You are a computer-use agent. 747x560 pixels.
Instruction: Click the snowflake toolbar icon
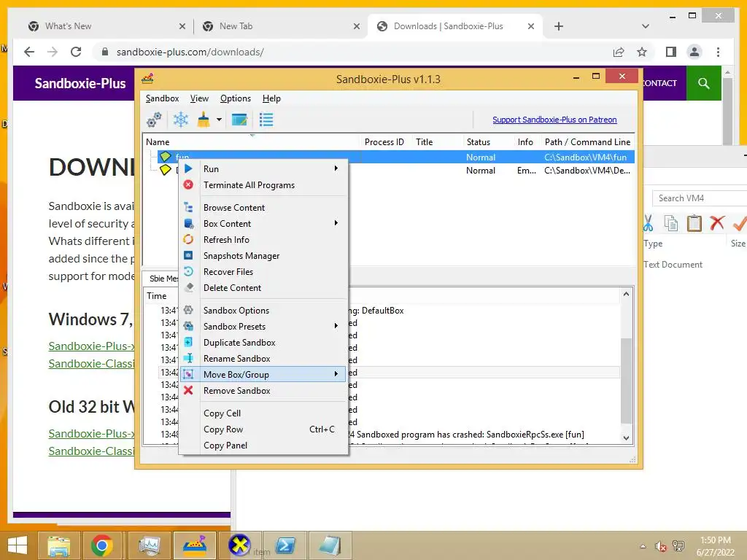point(181,120)
